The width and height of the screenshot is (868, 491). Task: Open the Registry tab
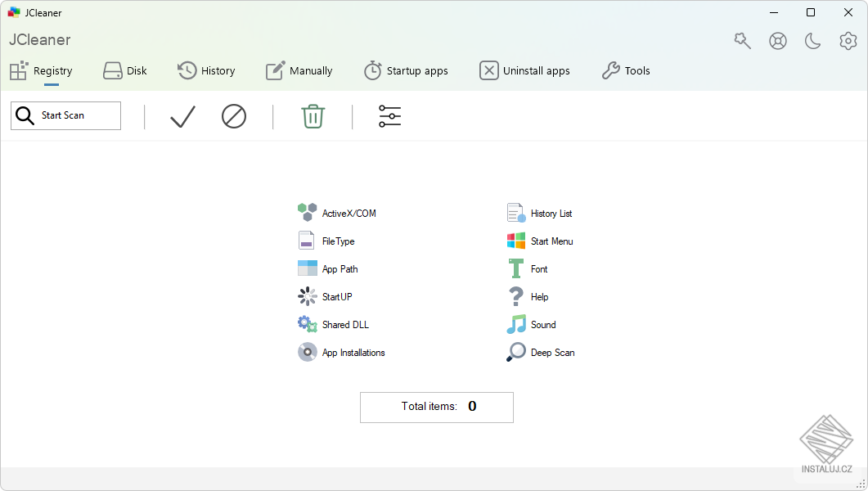pyautogui.click(x=42, y=71)
